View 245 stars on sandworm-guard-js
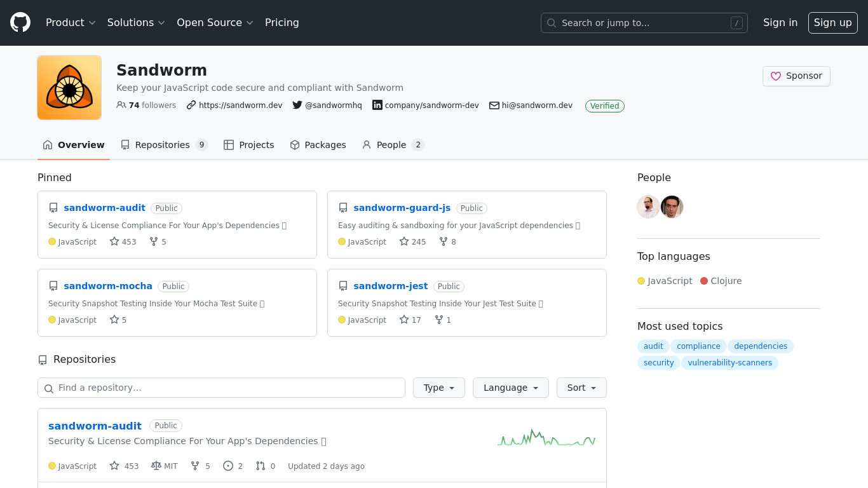The image size is (868, 488). tap(413, 241)
